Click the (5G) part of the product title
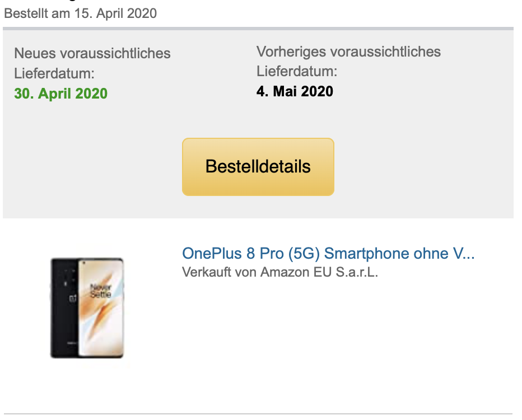Image resolution: width=522 pixels, height=420 pixels. [304, 254]
